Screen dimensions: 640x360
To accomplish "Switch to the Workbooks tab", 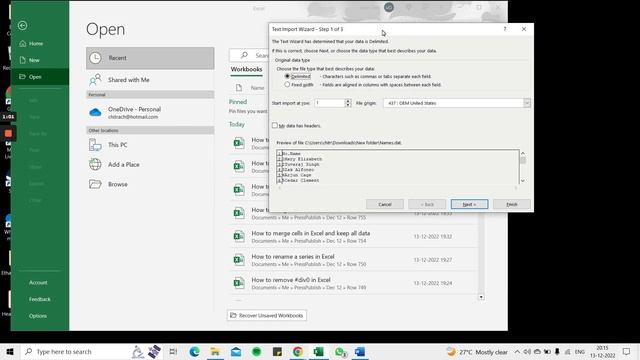I will tap(247, 69).
